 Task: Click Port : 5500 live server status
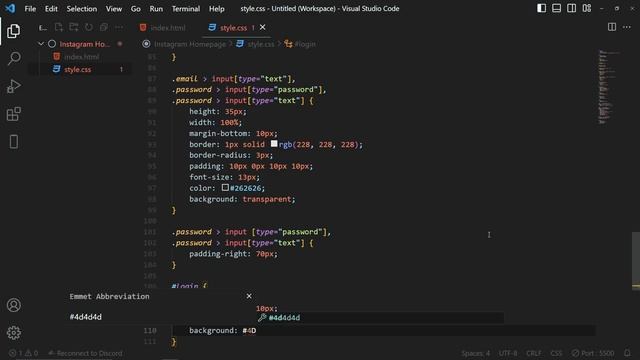(x=593, y=353)
